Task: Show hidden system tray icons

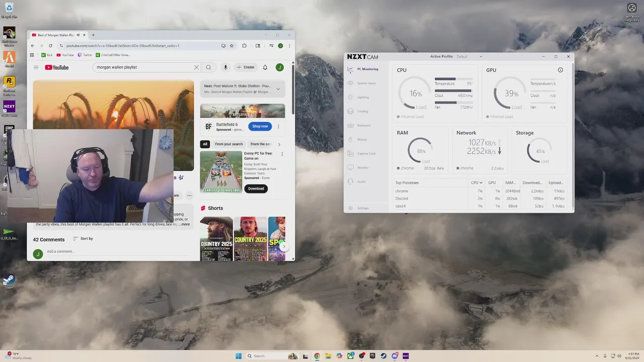Action: (x=597, y=356)
